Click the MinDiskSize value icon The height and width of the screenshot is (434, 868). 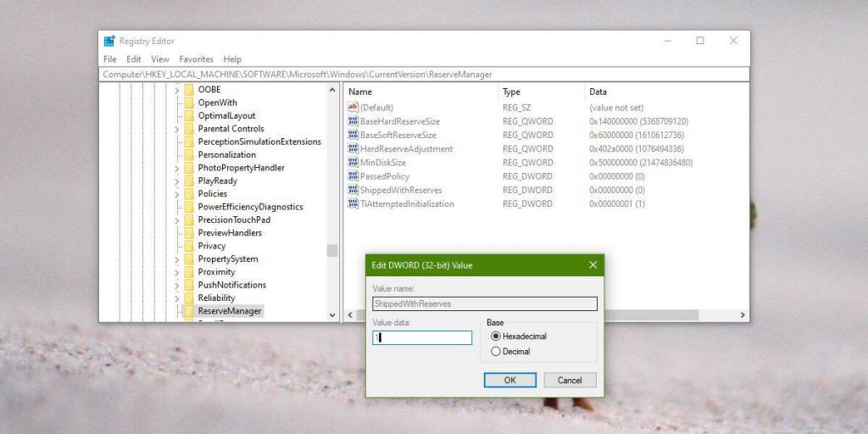353,163
